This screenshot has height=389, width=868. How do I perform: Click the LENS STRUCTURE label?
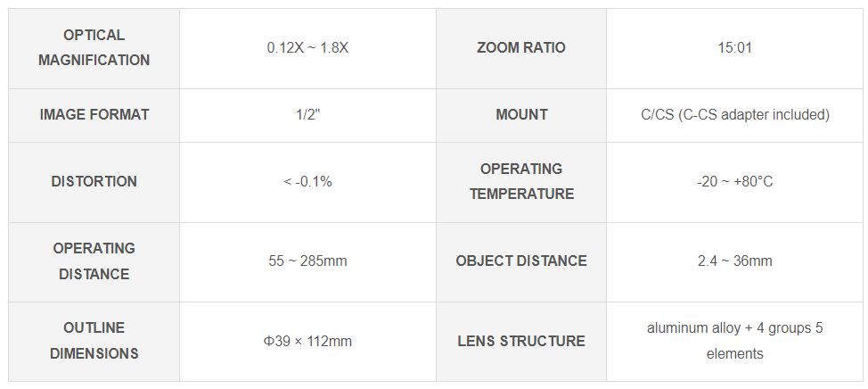521,341
